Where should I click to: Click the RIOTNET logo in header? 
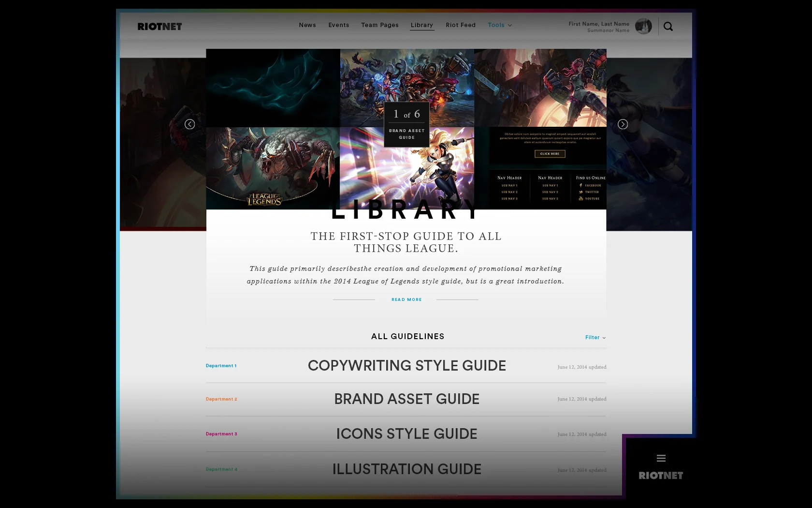click(x=159, y=27)
